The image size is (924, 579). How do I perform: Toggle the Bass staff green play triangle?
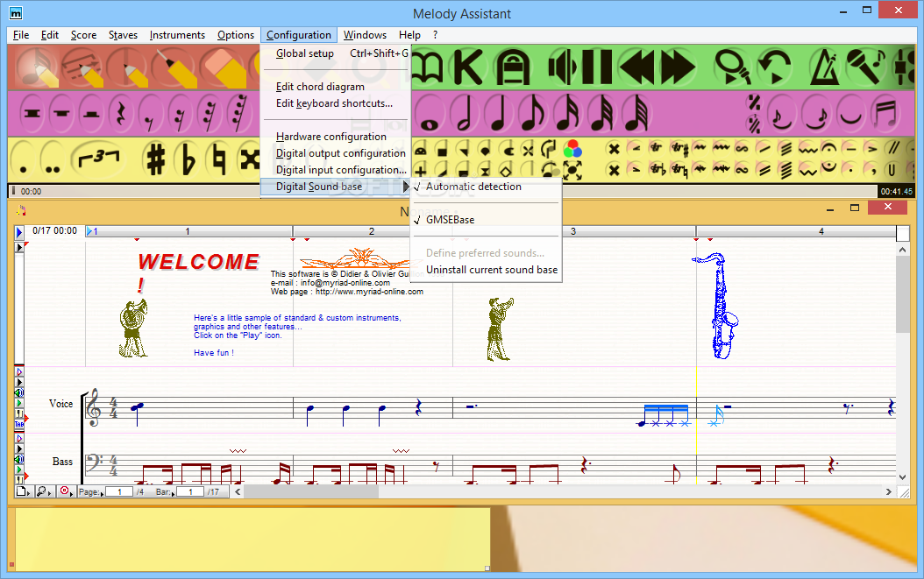tap(19, 470)
